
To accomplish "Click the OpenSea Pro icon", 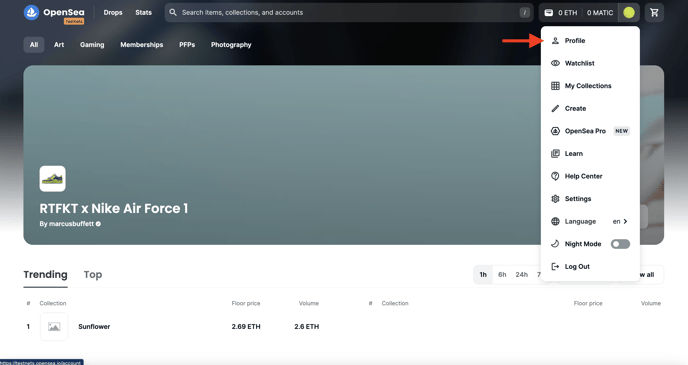I will [555, 131].
